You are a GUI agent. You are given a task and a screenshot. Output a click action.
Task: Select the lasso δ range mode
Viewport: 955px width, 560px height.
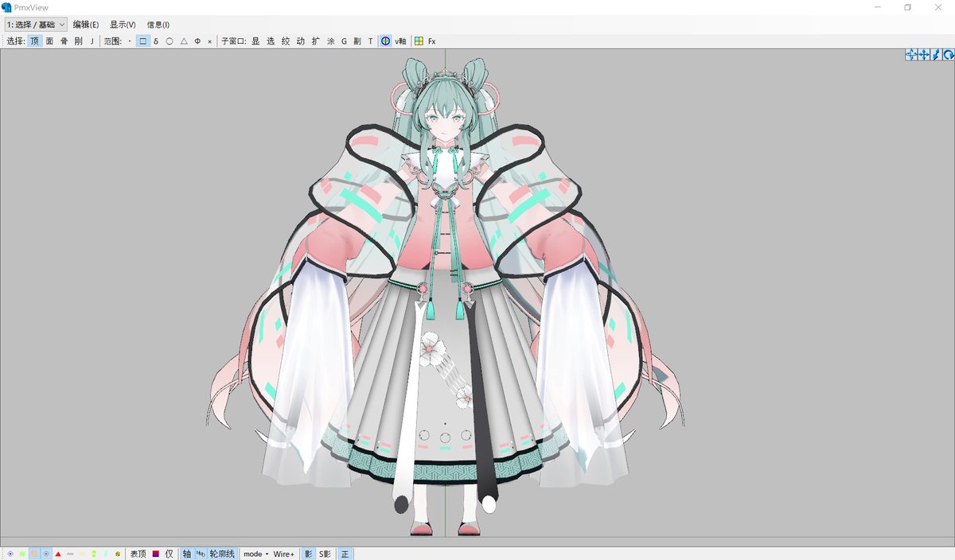[156, 41]
